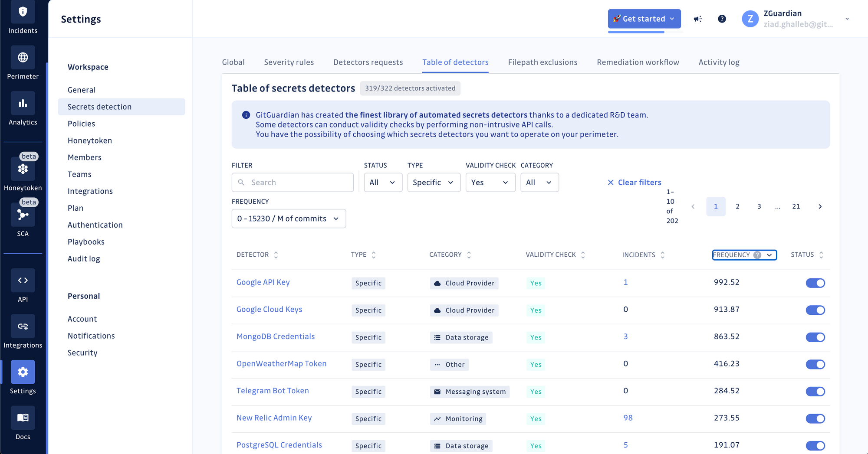Open Perimeter globe icon in sidebar
Screen dimensions: 868x454
click(x=23, y=58)
